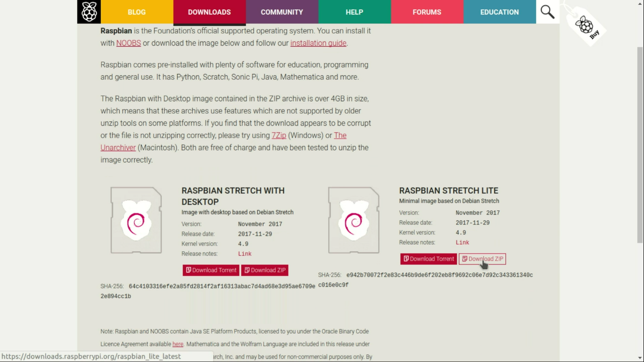Open the COMMUNITY menu item
644x362 pixels.
[282, 12]
